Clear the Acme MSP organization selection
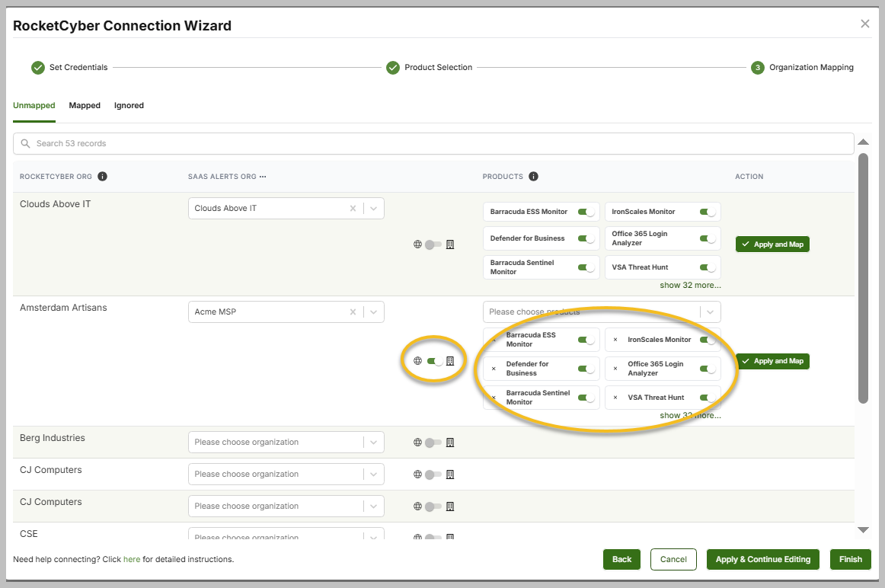 click(353, 312)
